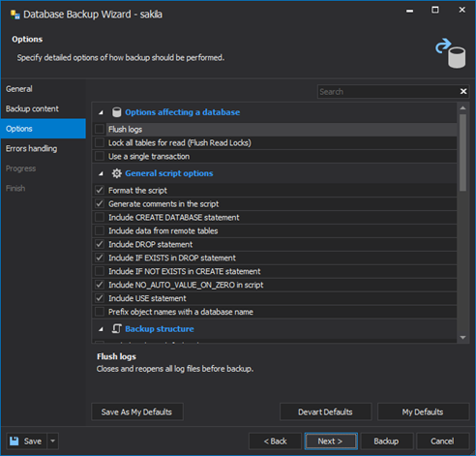Click Save As My Defaults
Screen dimensions: 476x456
(137, 411)
